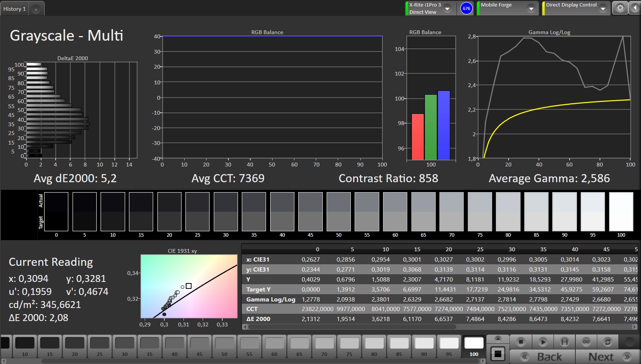Click the Gamma Log/Log row label
This screenshot has height=364, width=641.
pos(271,299)
